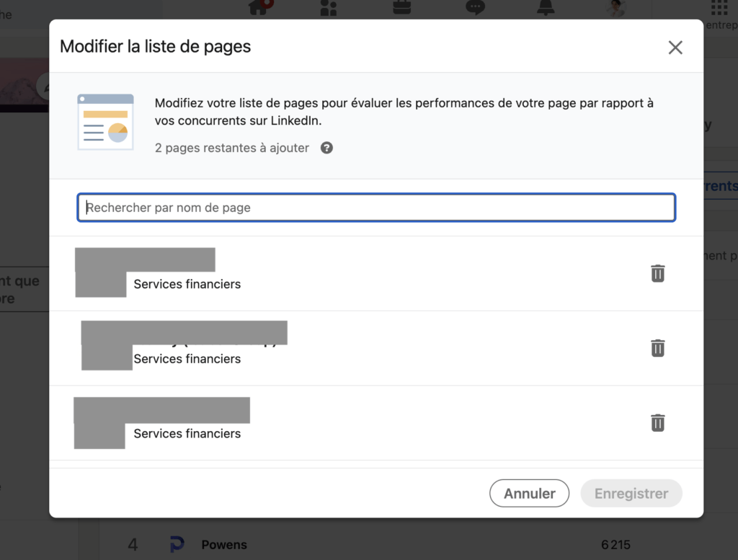Image resolution: width=738 pixels, height=560 pixels.
Task: Focus the Rechercher par nom de page field
Action: [376, 208]
